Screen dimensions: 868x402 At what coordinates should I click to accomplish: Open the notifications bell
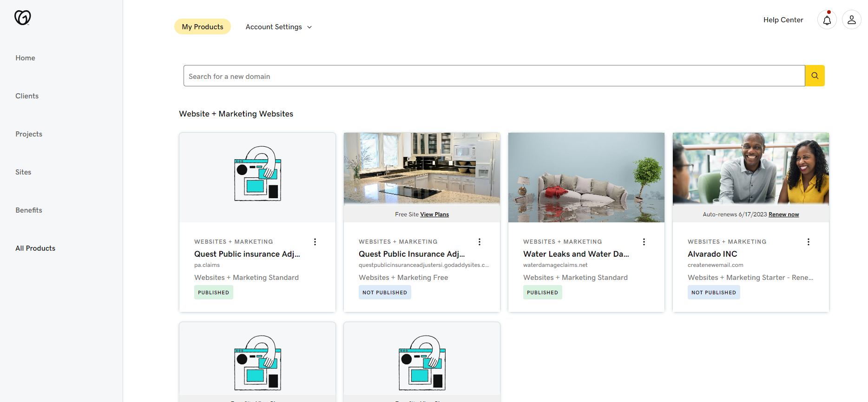point(827,20)
